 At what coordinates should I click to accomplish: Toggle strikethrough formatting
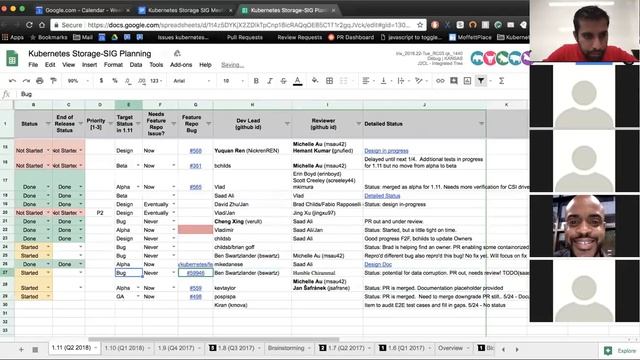(x=283, y=81)
